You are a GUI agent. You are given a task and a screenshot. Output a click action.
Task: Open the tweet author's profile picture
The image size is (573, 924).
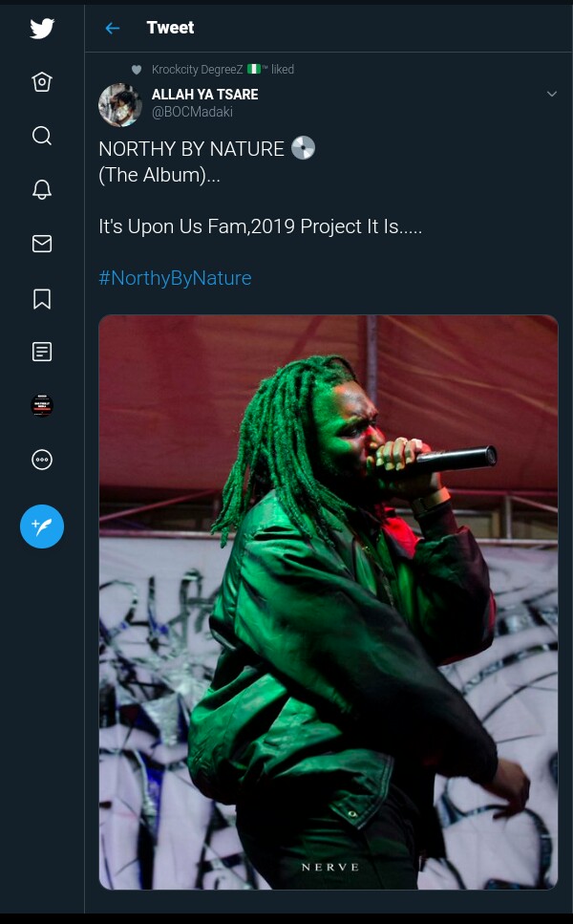[x=120, y=105]
